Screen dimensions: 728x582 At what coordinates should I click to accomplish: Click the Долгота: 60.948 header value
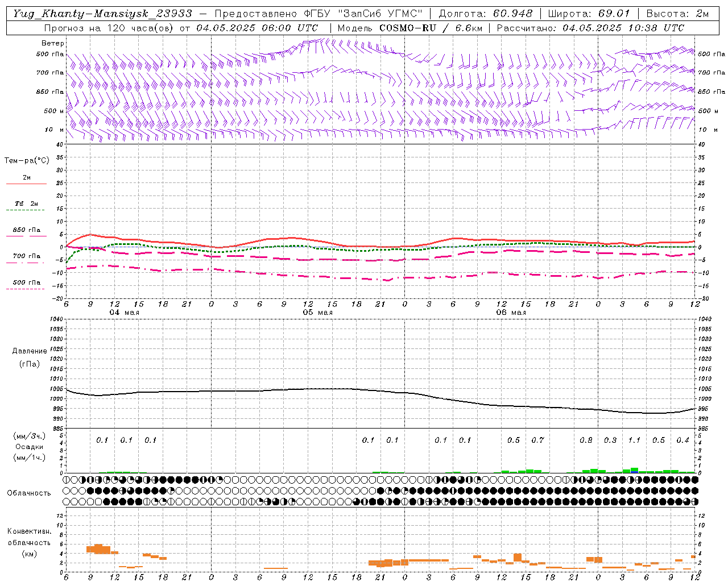486,13
